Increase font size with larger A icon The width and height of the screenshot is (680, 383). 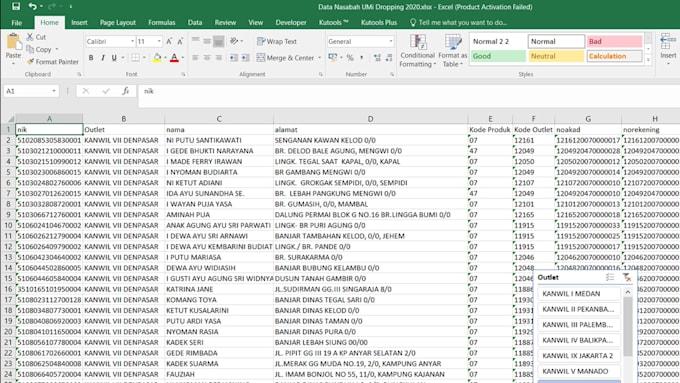(170, 41)
